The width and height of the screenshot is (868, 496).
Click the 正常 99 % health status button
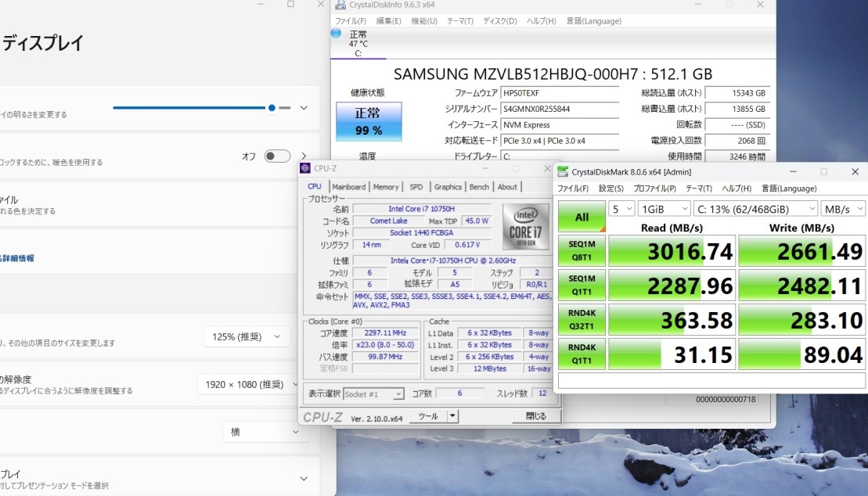click(369, 121)
